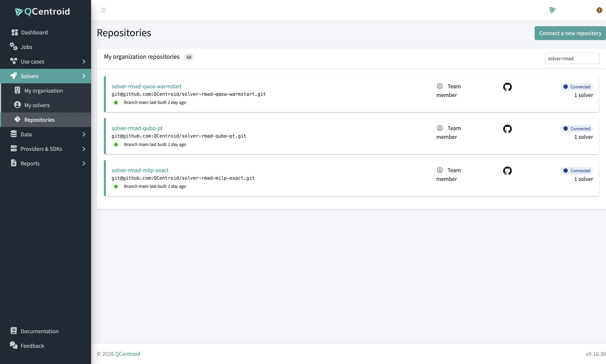Select My solvers submenu item
606x364 pixels.
point(46,105)
